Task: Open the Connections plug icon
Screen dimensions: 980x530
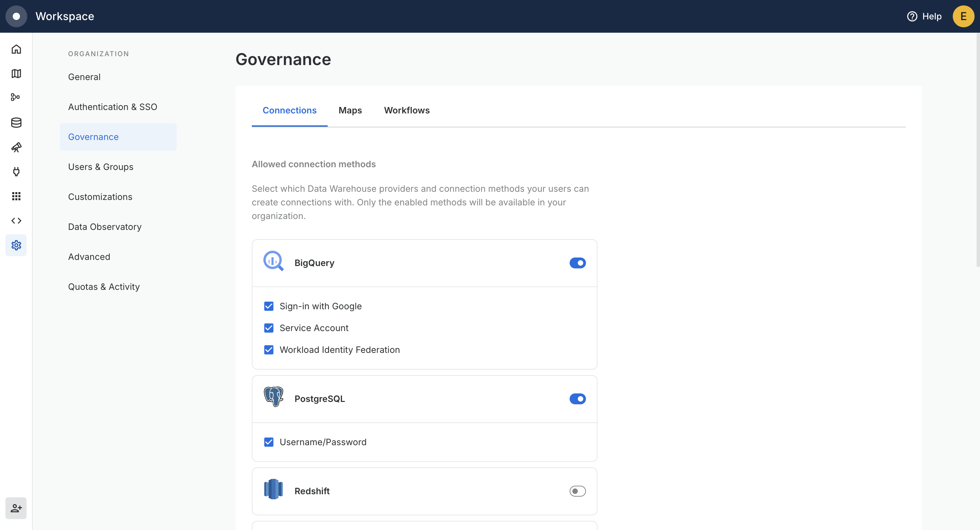Action: pyautogui.click(x=16, y=172)
